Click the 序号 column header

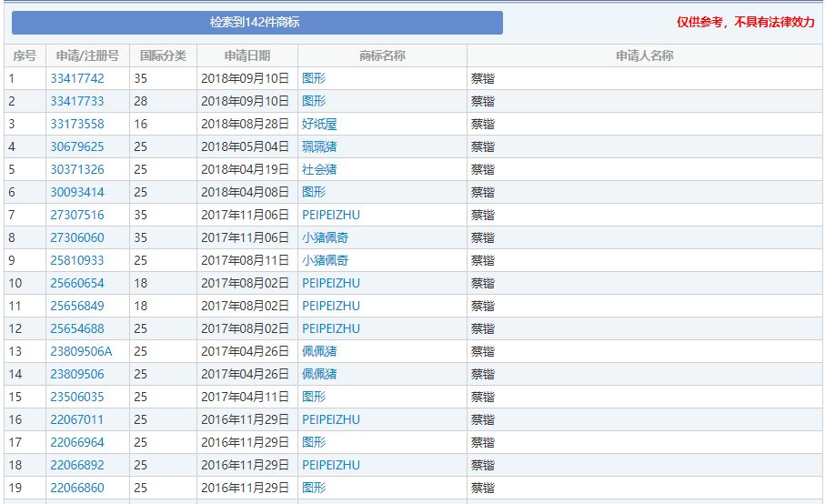25,55
